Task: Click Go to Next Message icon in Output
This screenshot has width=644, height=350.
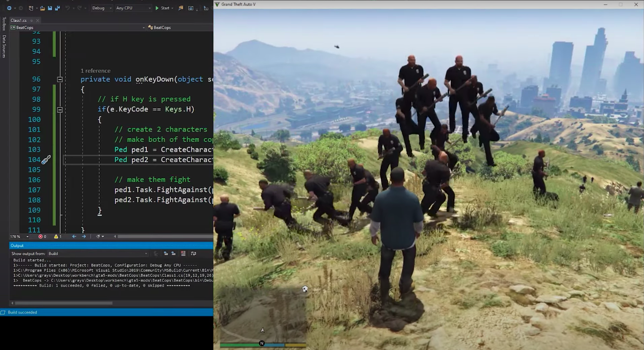Action: (173, 253)
